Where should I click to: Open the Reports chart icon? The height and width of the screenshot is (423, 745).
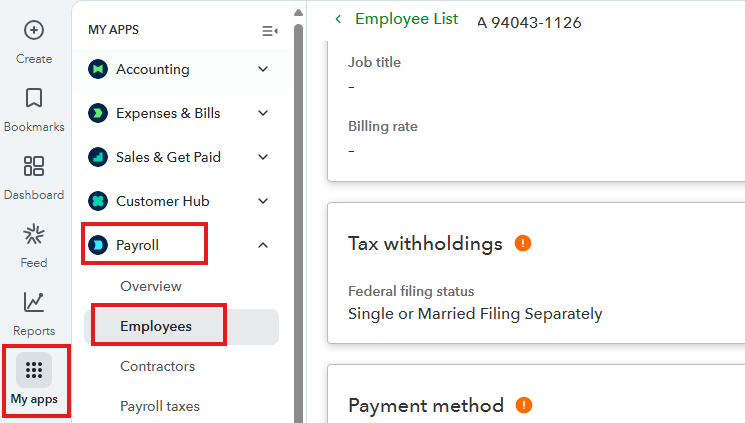(34, 301)
